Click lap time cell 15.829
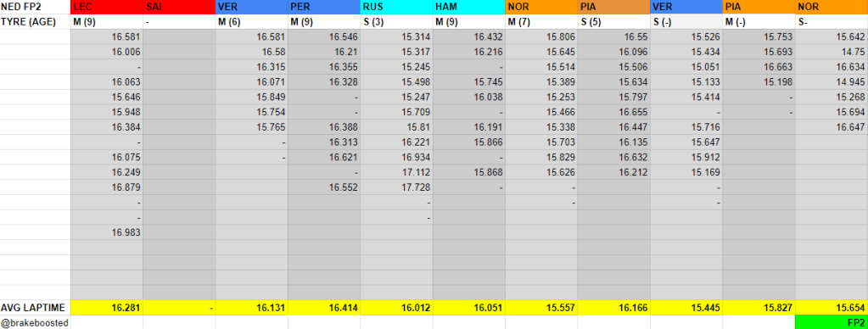 click(x=541, y=158)
